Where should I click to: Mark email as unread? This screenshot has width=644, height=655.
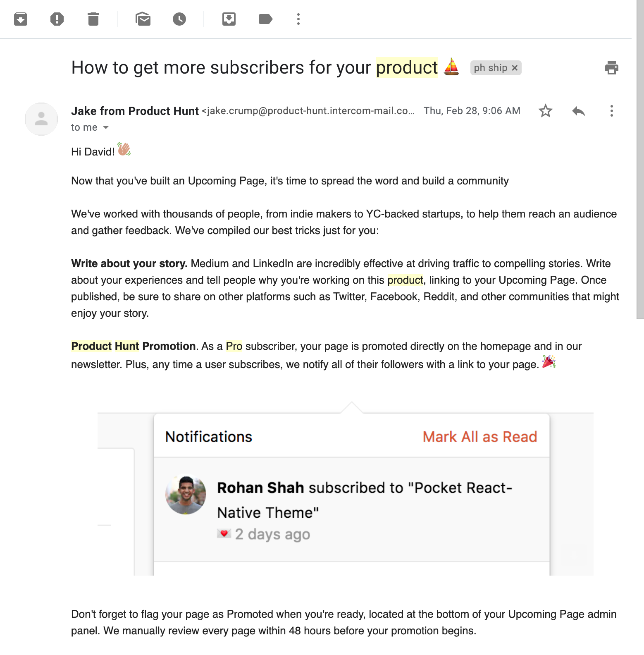pos(143,19)
